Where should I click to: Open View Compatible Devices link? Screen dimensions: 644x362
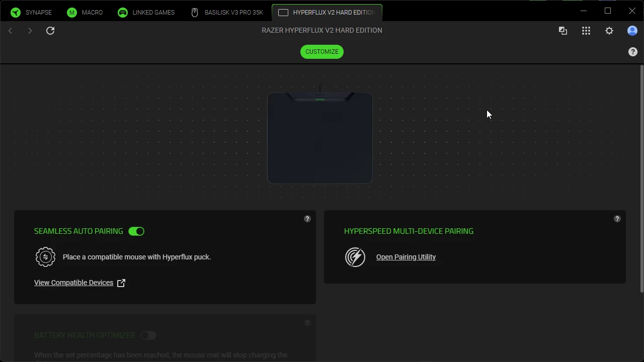coord(73,283)
